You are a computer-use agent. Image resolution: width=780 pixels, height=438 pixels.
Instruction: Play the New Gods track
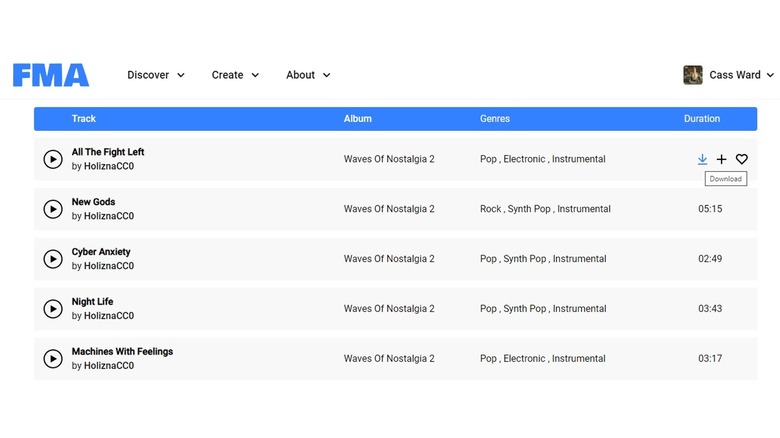(53, 209)
